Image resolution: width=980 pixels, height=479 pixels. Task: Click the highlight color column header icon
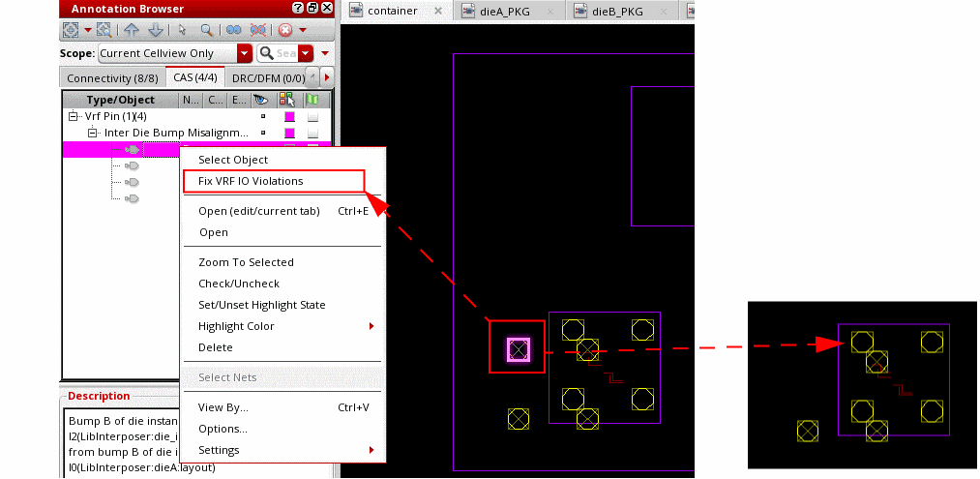(x=287, y=100)
